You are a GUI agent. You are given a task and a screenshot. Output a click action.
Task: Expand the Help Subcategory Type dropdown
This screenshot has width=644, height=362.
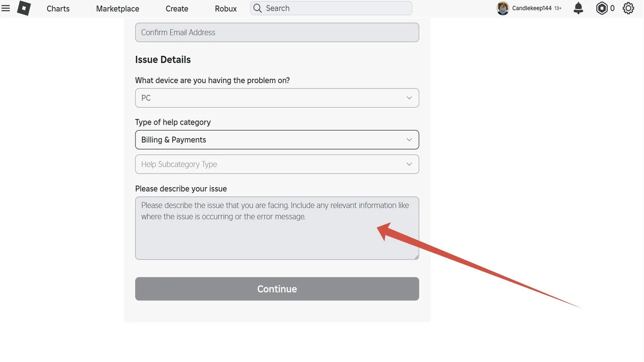click(277, 164)
